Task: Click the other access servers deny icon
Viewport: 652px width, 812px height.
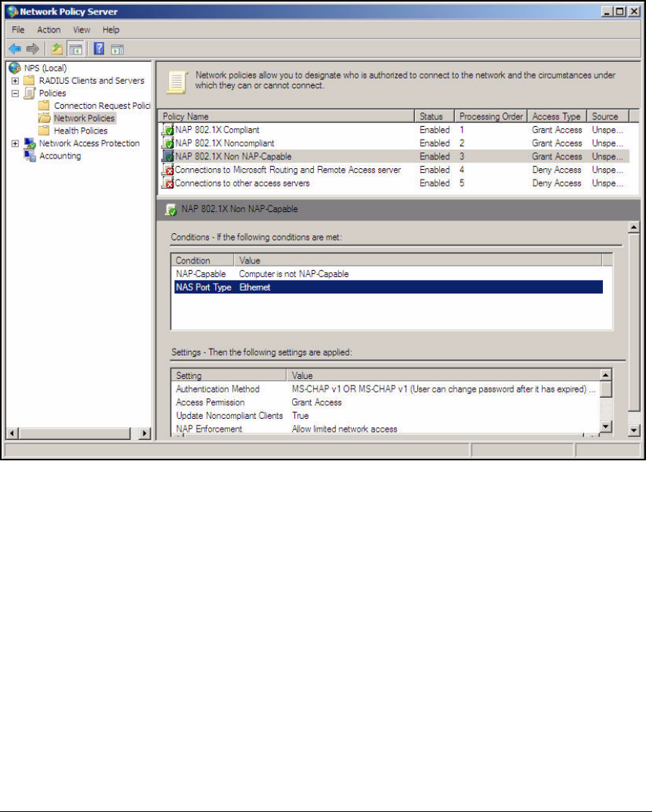Action: click(x=168, y=183)
